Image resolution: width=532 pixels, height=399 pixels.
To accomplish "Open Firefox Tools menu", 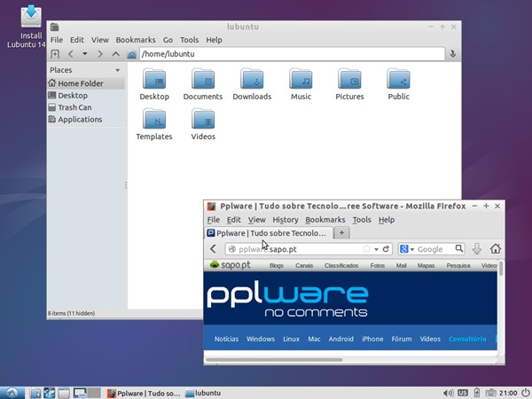I will coord(362,220).
